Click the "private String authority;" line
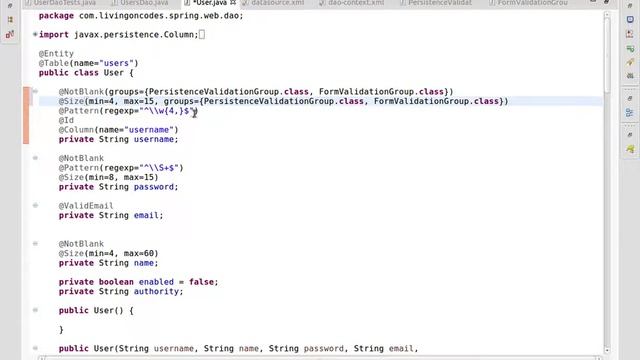 tap(121, 292)
